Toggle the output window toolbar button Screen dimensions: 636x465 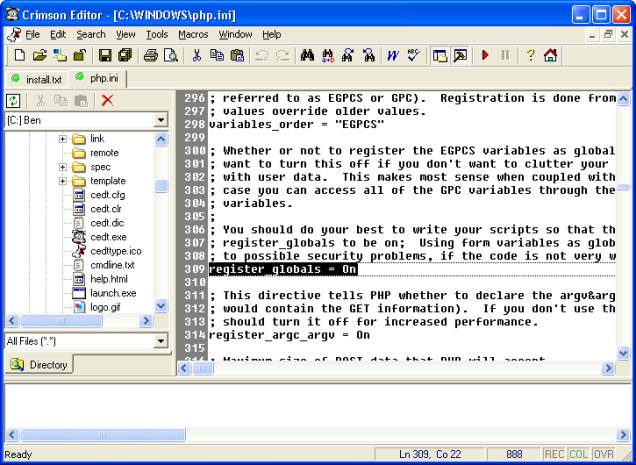tap(460, 55)
